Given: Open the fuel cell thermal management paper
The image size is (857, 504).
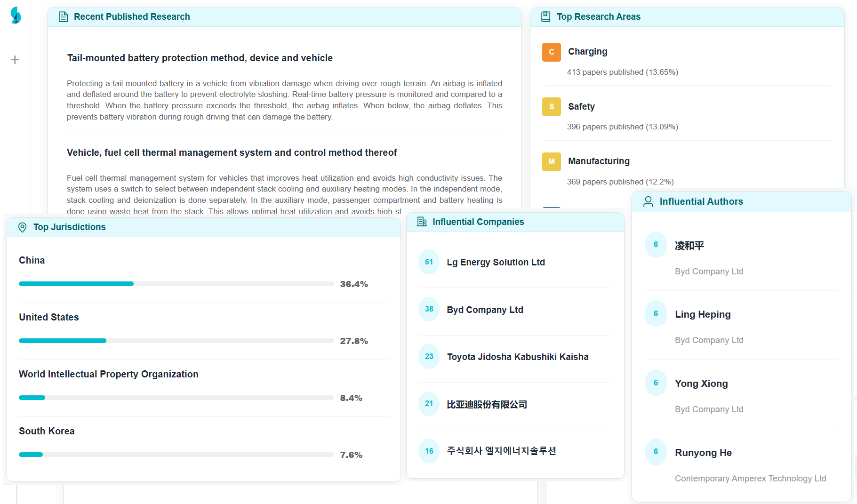Looking at the screenshot, I should [232, 152].
